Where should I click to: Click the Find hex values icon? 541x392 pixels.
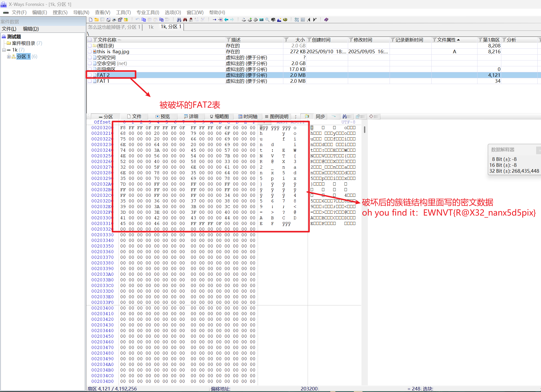[191, 20]
